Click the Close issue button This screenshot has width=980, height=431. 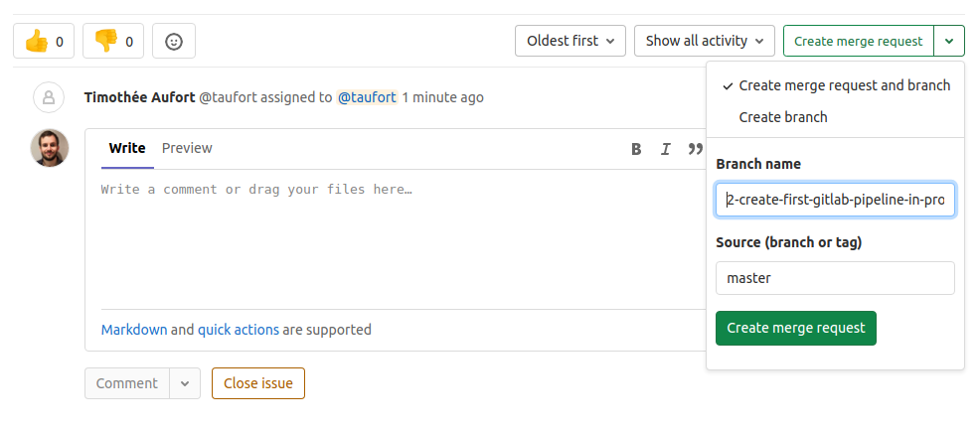coord(258,383)
